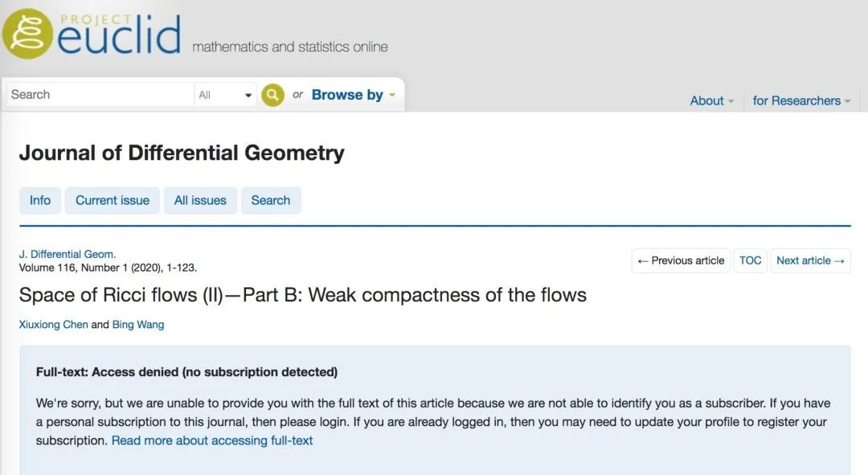The height and width of the screenshot is (475, 868).
Task: Click the Project Euclid spiral logo
Action: point(27,33)
